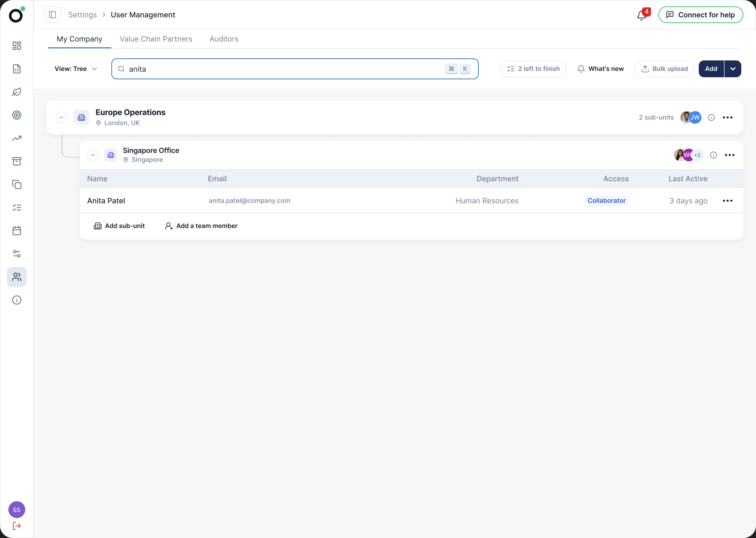
Task: Switch to the Value Chain Partners tab
Action: 156,39
